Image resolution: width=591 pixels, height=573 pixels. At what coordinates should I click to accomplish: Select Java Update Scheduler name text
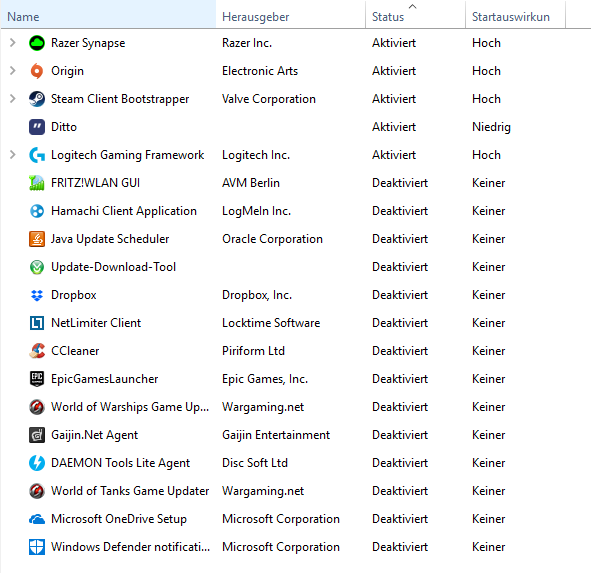110,239
